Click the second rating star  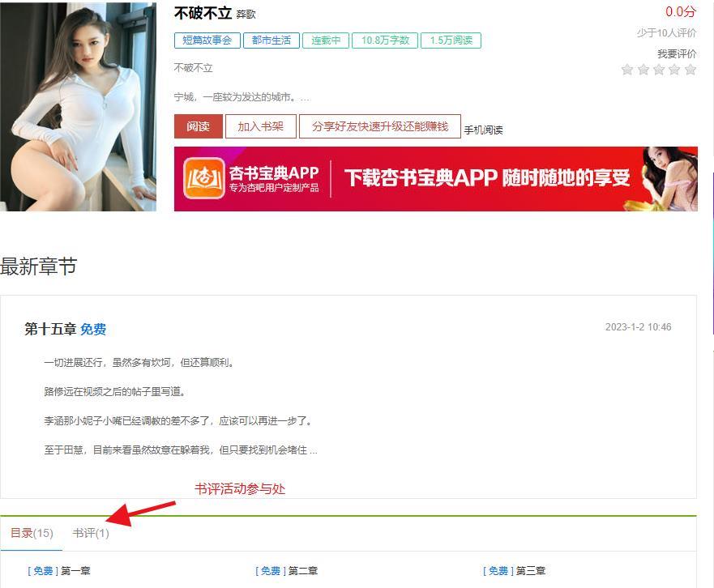pyautogui.click(x=643, y=69)
